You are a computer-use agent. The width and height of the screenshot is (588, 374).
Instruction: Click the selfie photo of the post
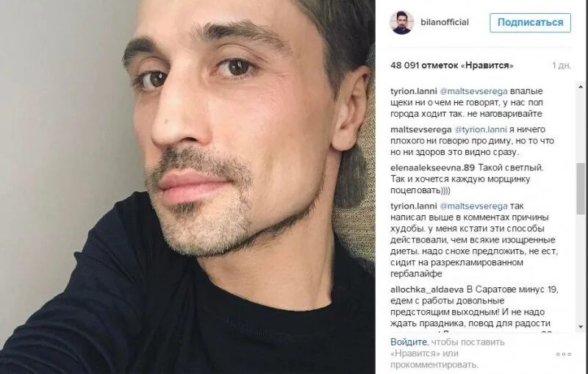point(187,187)
